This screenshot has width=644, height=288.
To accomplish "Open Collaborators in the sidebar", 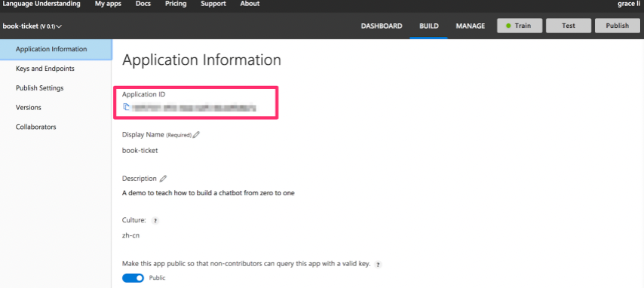I will pyautogui.click(x=35, y=127).
